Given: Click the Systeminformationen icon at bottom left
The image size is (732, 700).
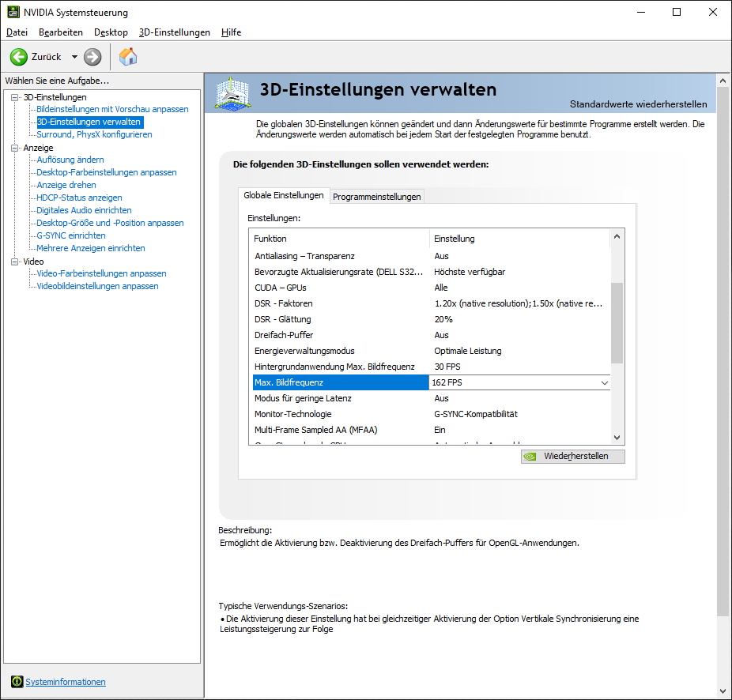Looking at the screenshot, I should pyautogui.click(x=17, y=682).
